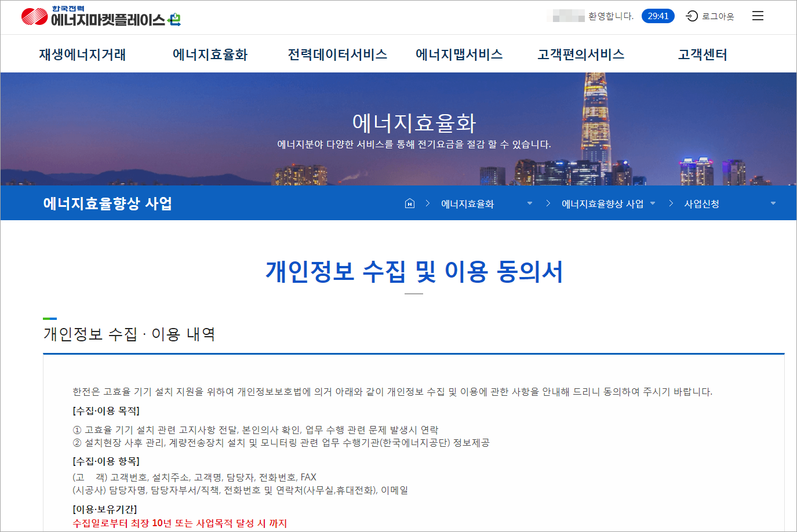Open the 사업신청 breadcrumb dropdown
797x532 pixels.
point(773,204)
